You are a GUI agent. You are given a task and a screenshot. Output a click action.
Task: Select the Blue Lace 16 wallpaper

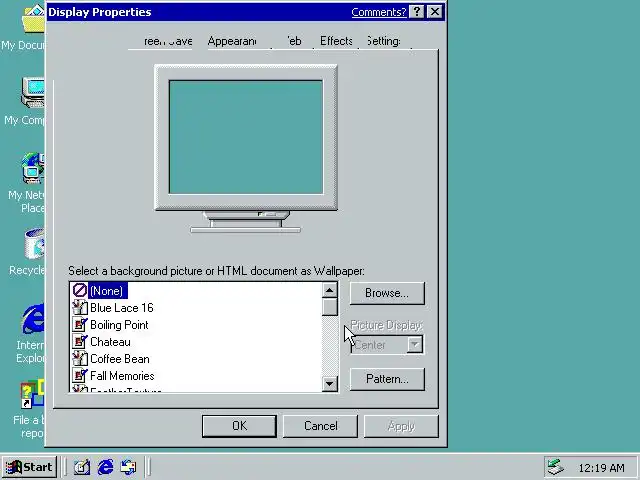pos(122,308)
